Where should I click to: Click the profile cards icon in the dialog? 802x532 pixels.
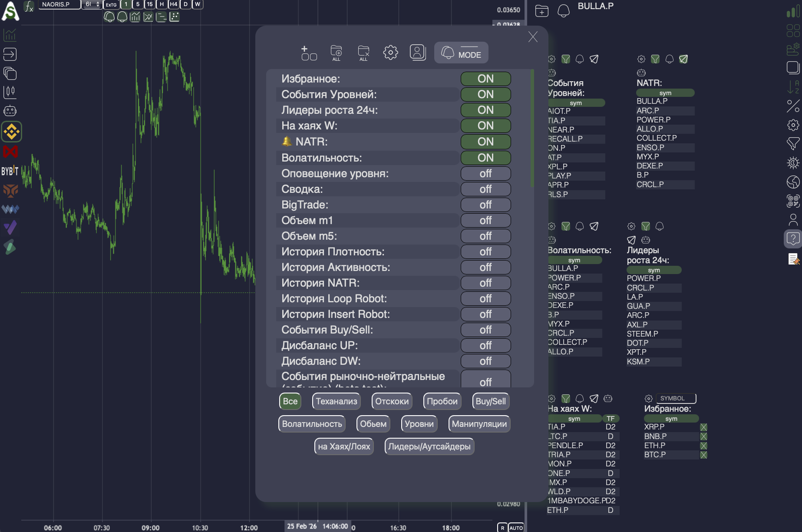(417, 53)
